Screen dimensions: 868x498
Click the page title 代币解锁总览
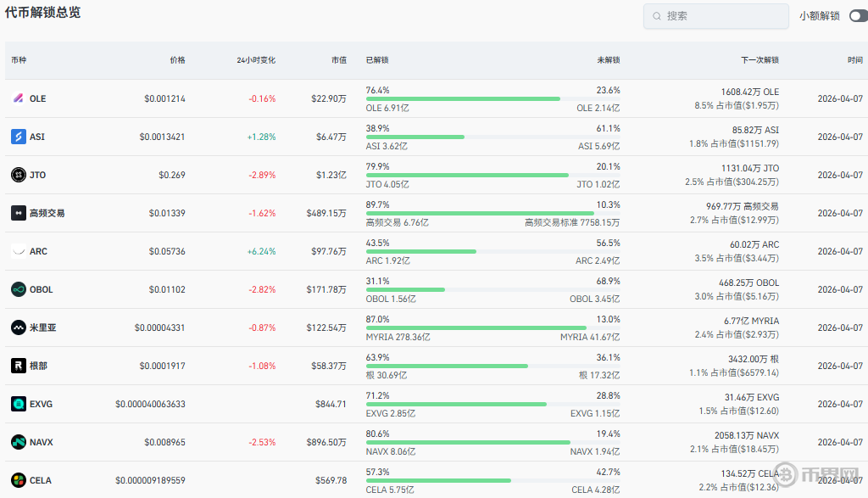pyautogui.click(x=42, y=12)
